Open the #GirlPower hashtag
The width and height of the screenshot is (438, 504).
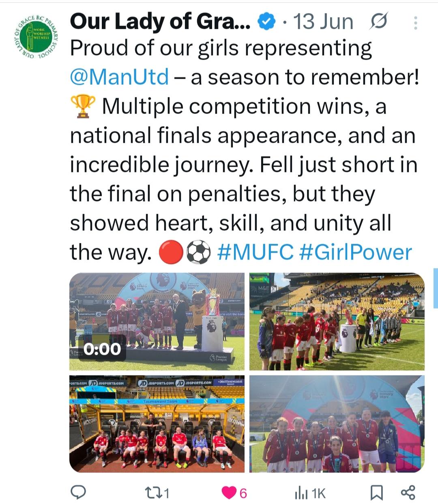(x=355, y=252)
